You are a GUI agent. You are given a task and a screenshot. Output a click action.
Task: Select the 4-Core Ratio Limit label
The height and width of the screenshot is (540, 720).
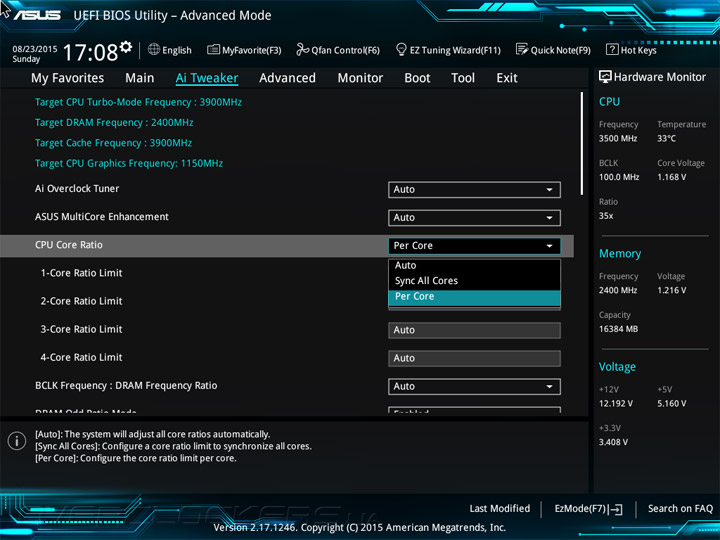coord(81,357)
